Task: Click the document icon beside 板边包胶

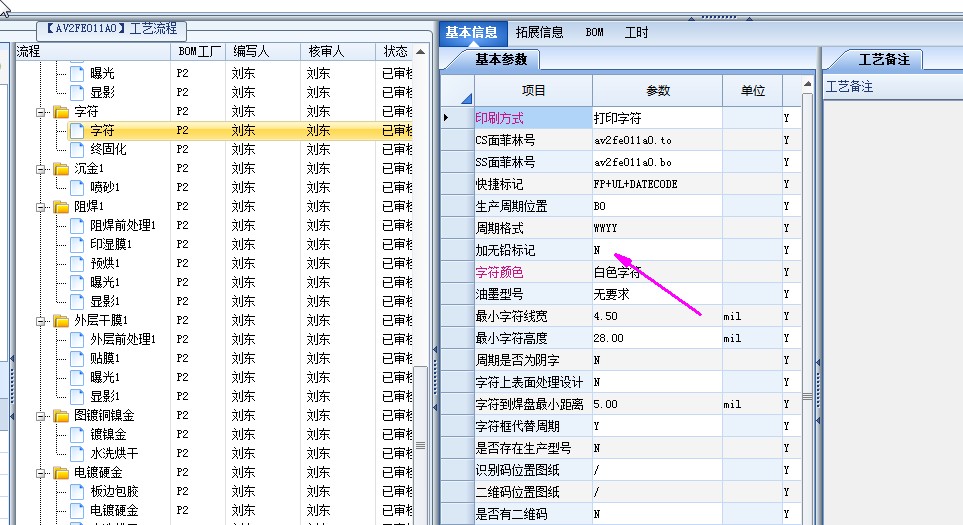Action: [x=77, y=492]
